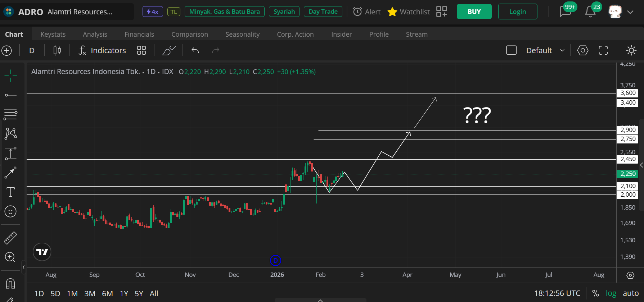
Task: Toggle the magnet snap mode
Action: tap(10, 284)
